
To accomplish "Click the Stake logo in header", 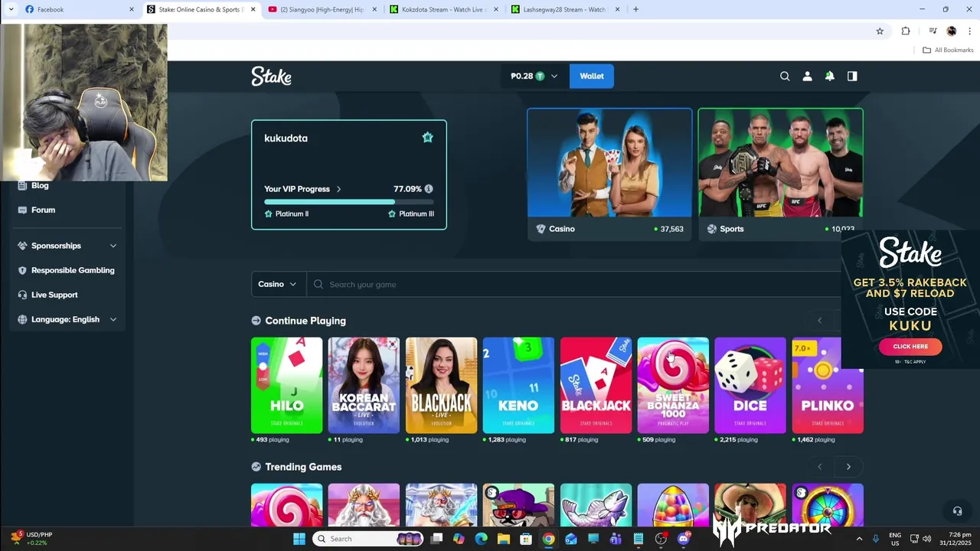I will click(x=271, y=77).
